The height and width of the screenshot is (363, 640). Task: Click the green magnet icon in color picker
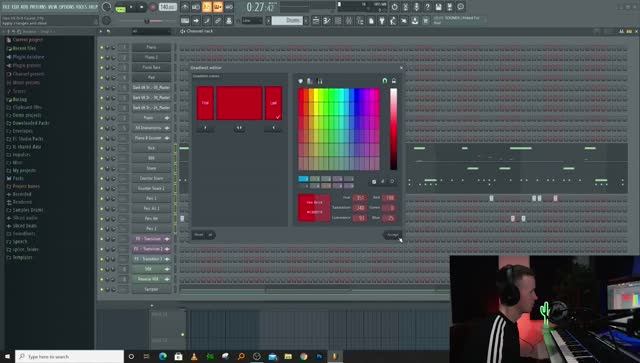[384, 81]
